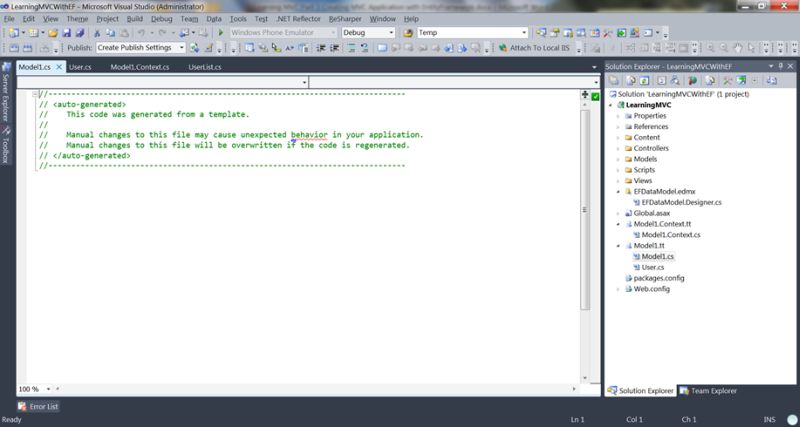Open the File menu
This screenshot has width=800, height=427.
pyautogui.click(x=9, y=19)
